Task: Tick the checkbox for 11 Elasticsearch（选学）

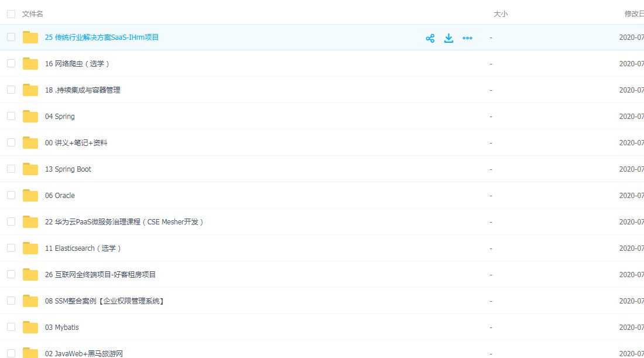Action: [11, 248]
